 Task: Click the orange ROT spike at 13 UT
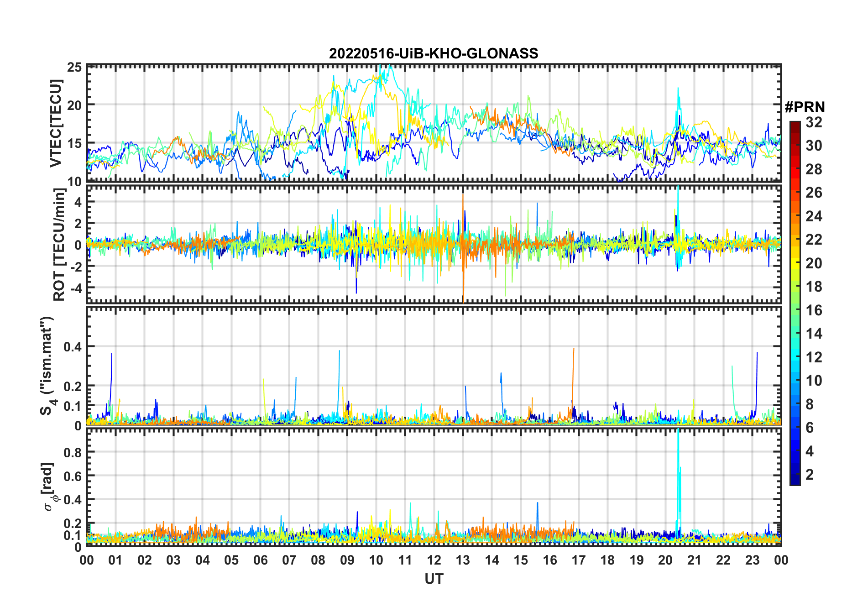pyautogui.click(x=463, y=249)
